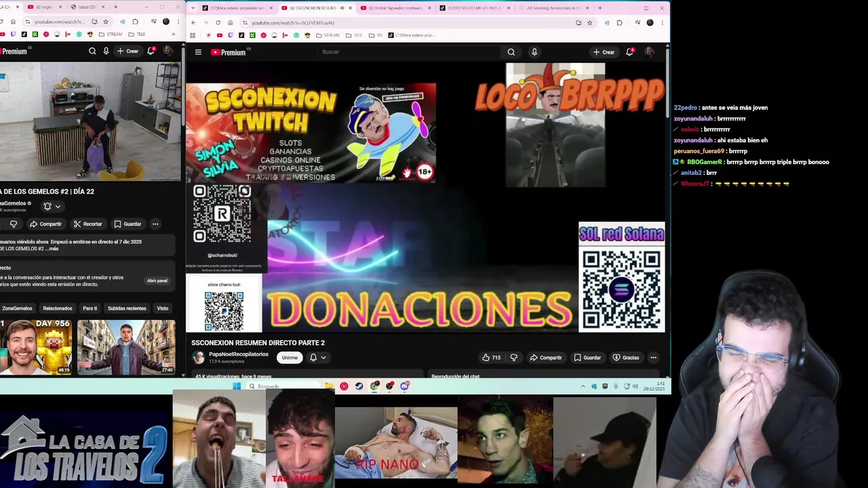Open YO bookmarks folder in main browser

[x=375, y=35]
